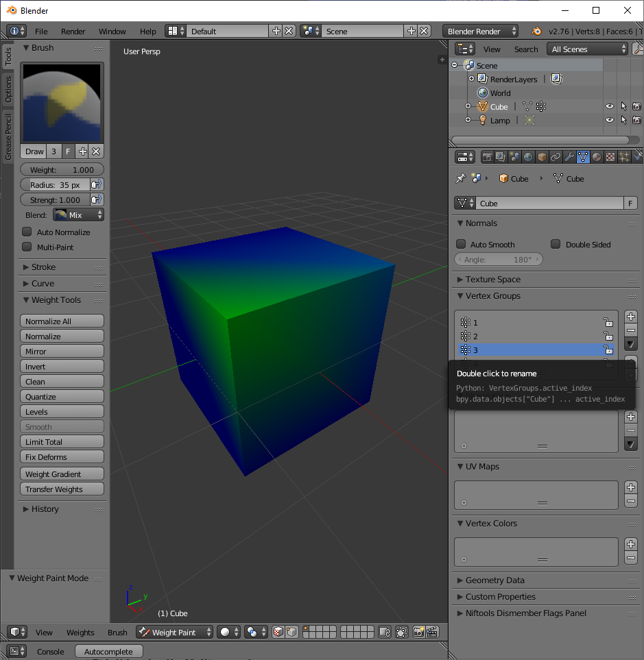Click the Weight Gradient button
The width and height of the screenshot is (644, 660).
pyautogui.click(x=62, y=474)
